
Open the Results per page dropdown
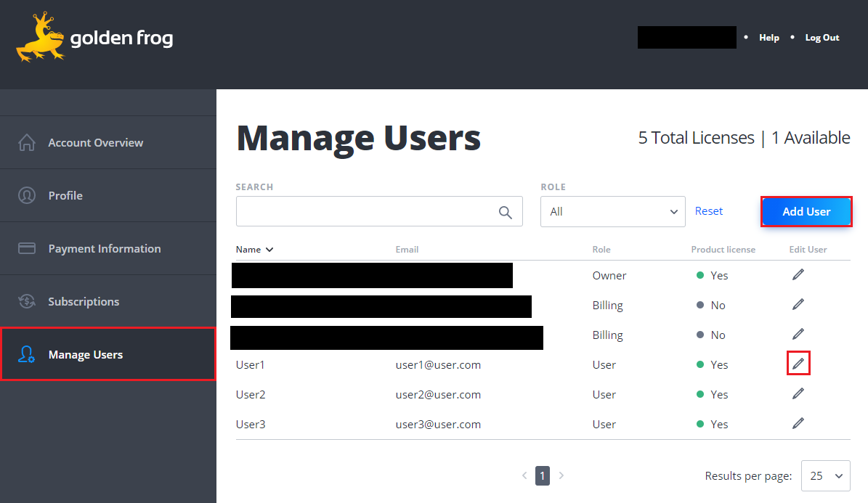(826, 475)
